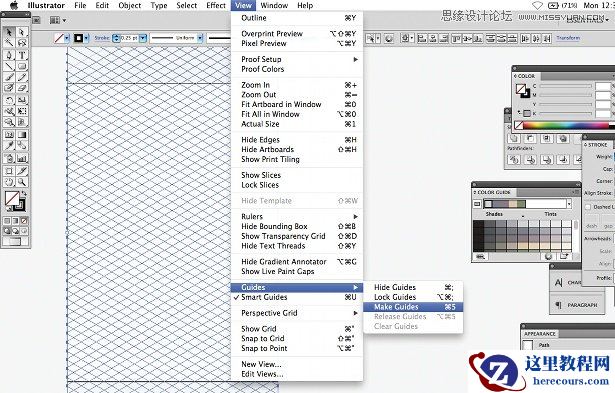This screenshot has width=615, height=393.
Task: Click the Transform link in control bar
Action: coord(568,38)
